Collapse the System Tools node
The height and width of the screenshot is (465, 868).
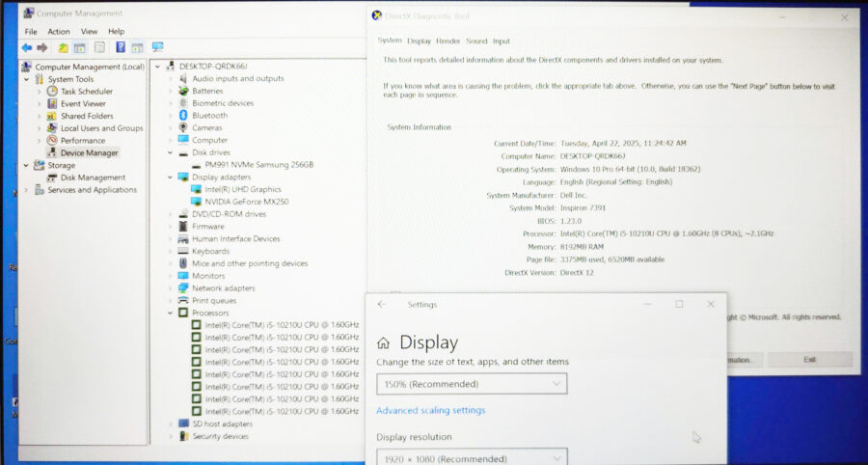(x=26, y=79)
